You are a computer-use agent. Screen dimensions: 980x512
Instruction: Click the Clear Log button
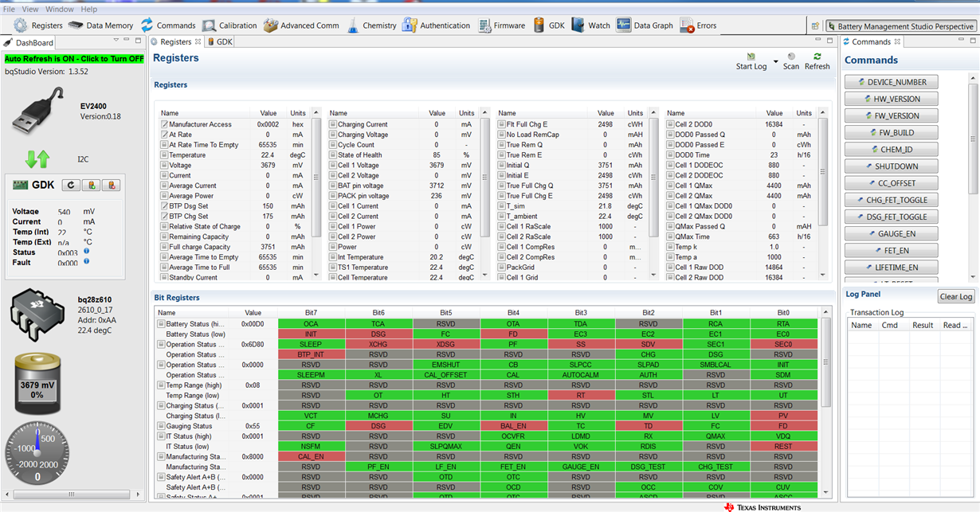click(955, 296)
